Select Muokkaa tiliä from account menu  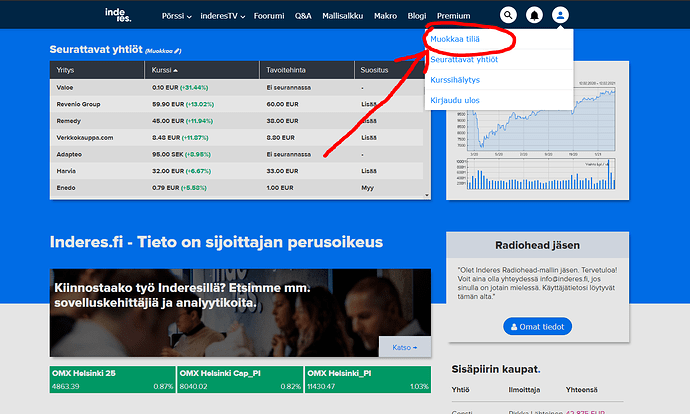click(455, 40)
